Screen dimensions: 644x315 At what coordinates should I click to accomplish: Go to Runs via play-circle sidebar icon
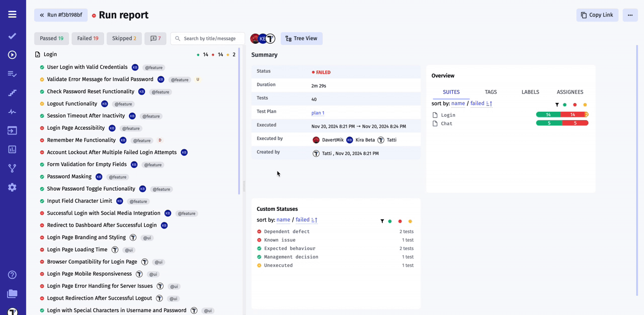click(x=12, y=55)
